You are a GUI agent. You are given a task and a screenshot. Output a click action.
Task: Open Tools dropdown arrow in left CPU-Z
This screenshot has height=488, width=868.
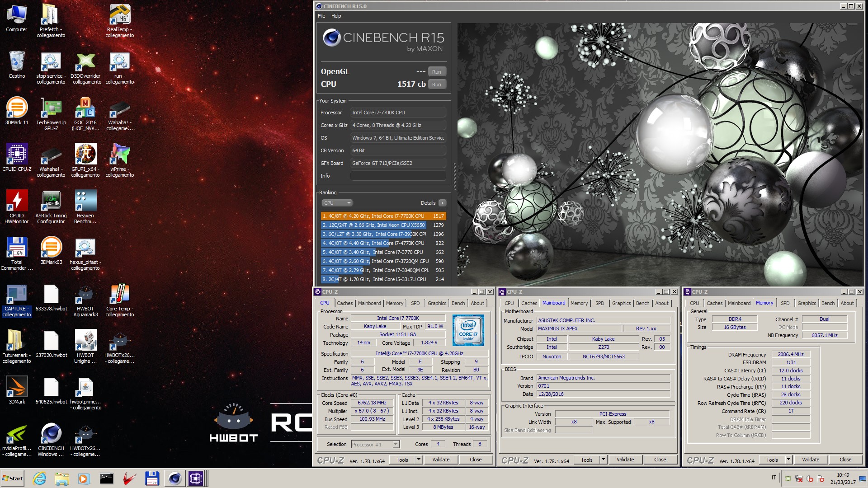[419, 460]
